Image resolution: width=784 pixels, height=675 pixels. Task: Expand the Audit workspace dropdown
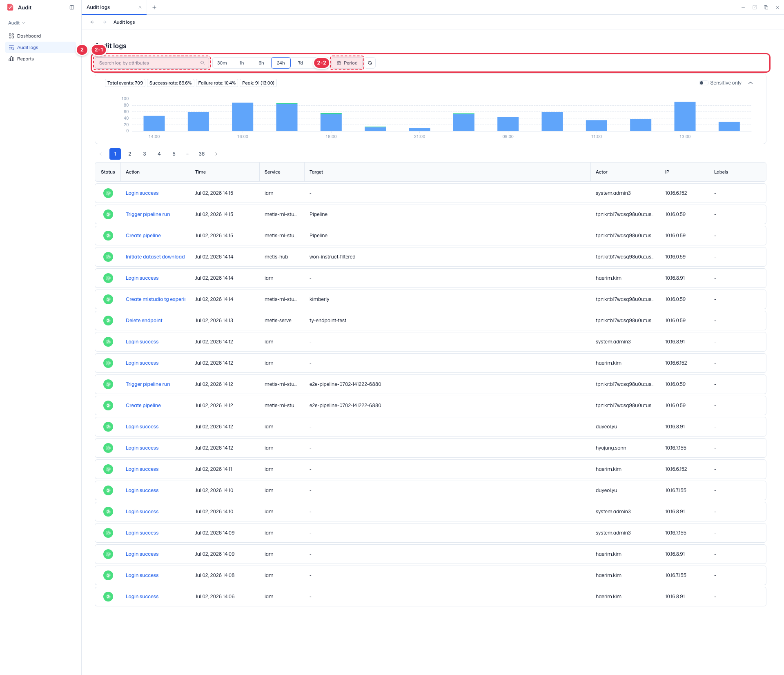click(x=17, y=23)
